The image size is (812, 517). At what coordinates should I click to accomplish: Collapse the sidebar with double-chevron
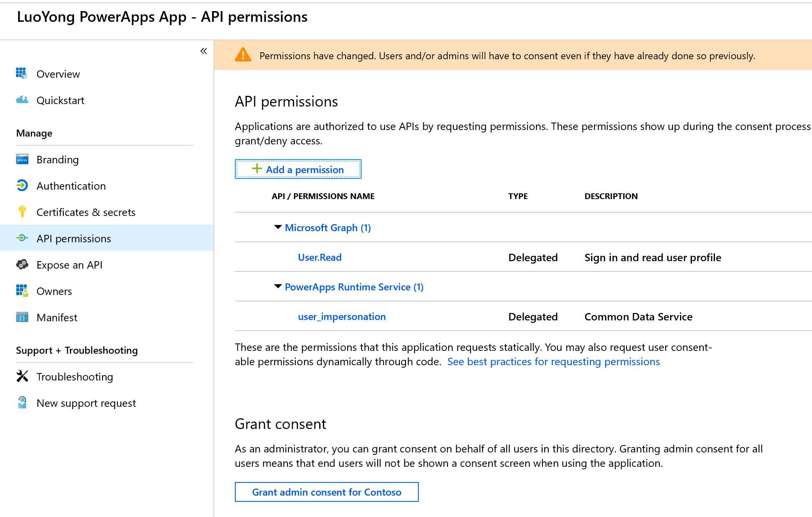click(x=204, y=51)
